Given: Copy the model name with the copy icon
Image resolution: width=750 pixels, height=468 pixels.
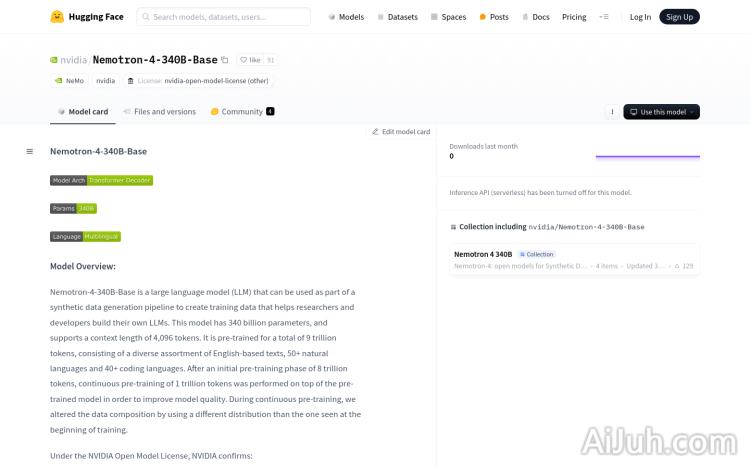Looking at the screenshot, I should pyautogui.click(x=225, y=60).
